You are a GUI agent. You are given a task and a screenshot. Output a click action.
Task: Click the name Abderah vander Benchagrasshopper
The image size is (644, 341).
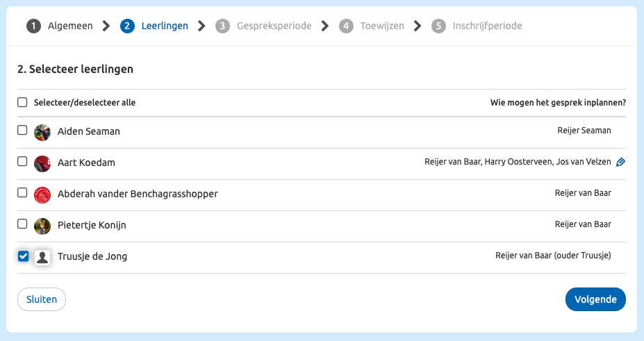[138, 194]
